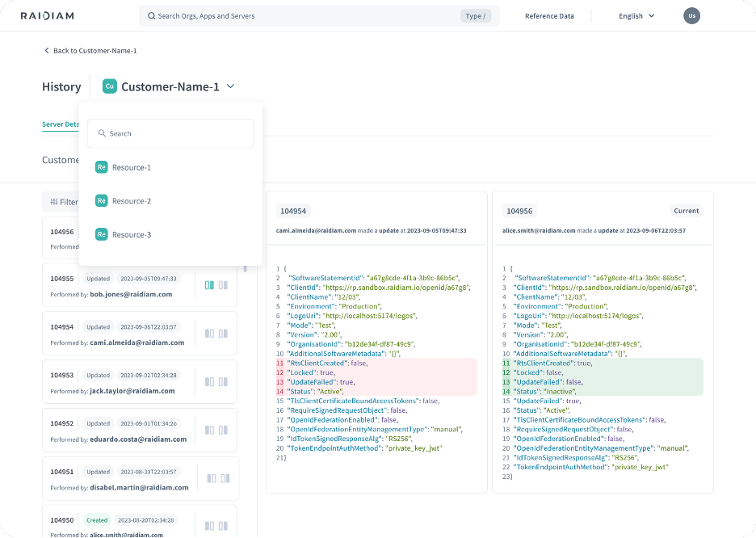
Task: Open the Reference Data link
Action: pos(549,16)
